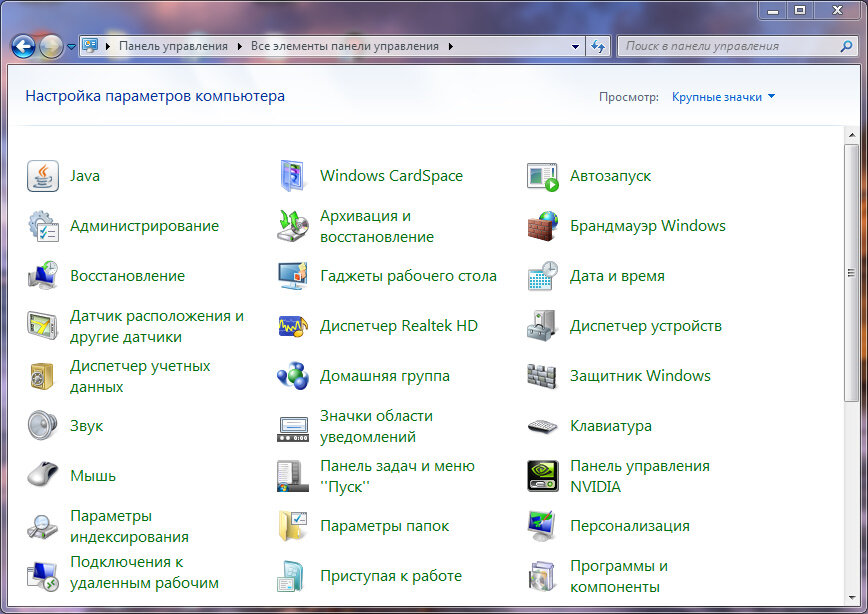Screen dimensions: 868x614
Task: Click the scrollbar down arrow
Action: click(851, 598)
